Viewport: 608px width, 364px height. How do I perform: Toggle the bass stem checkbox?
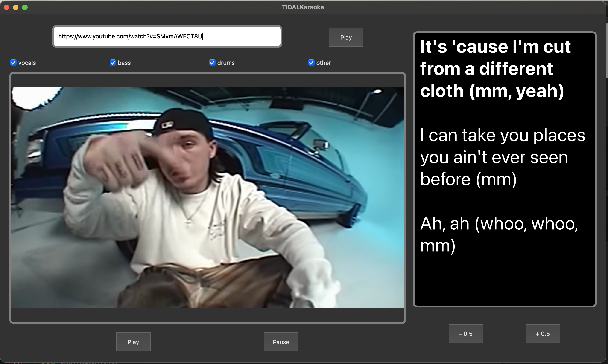[x=113, y=63]
